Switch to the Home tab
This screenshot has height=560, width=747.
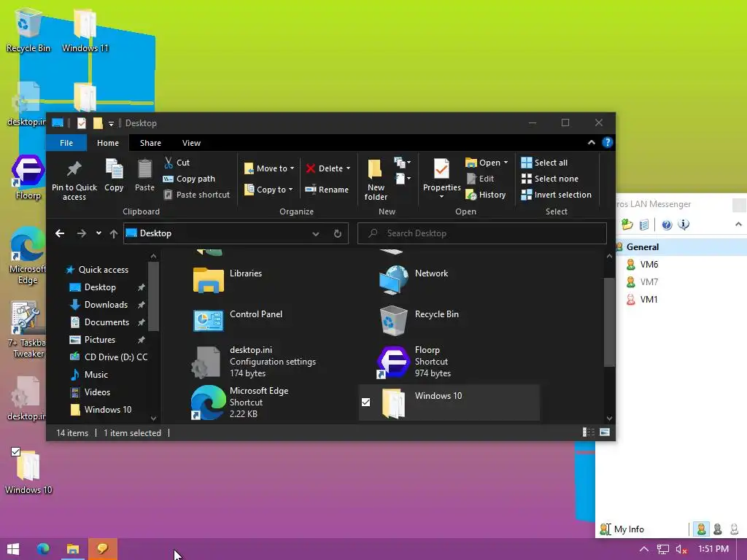pos(108,143)
